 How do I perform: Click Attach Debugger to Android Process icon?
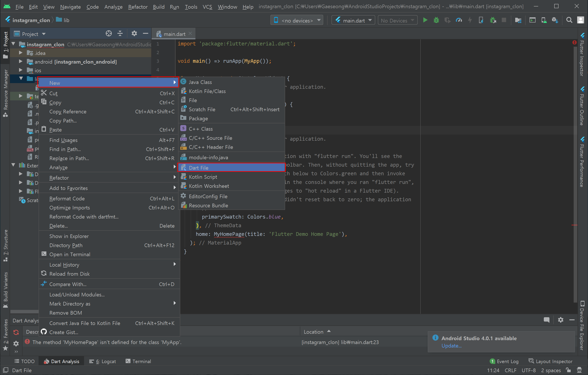[x=493, y=20]
